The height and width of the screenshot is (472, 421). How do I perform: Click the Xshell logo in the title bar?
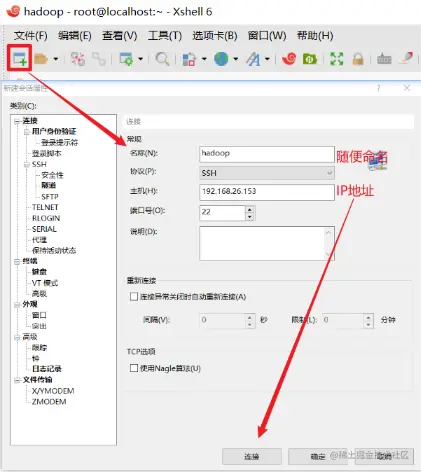13,12
